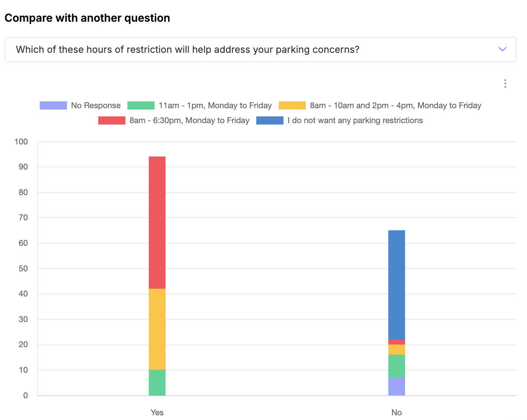Viewport: 527px width, 420px height.
Task: Click the 'Compare with another question' heading
Action: click(x=87, y=18)
